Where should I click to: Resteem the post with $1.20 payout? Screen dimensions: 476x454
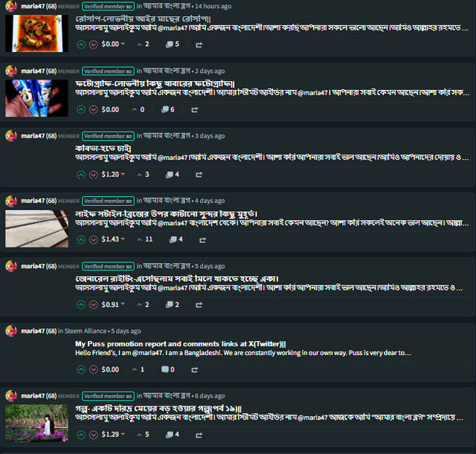(x=199, y=175)
